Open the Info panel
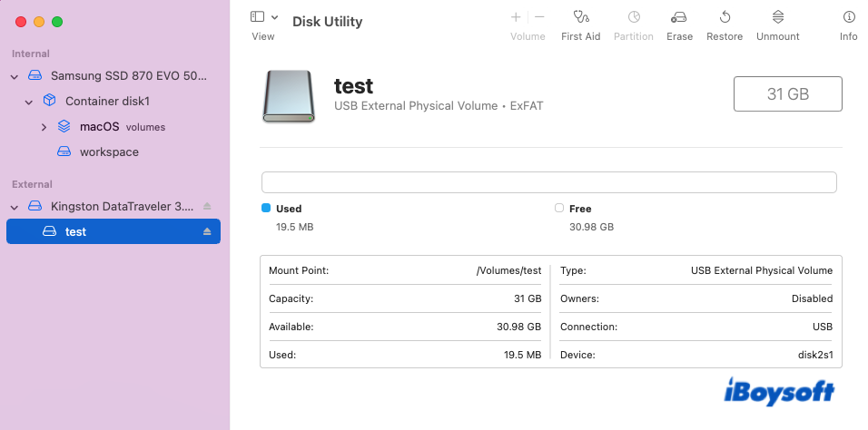868x430 pixels. pyautogui.click(x=848, y=17)
